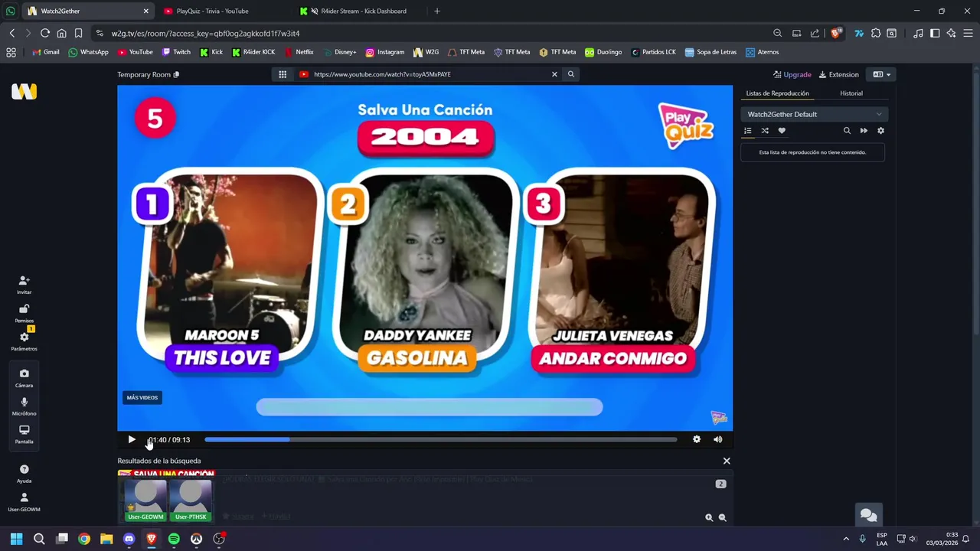Viewport: 980px width, 551px height.
Task: Share screen with Pantalla icon
Action: pyautogui.click(x=24, y=434)
